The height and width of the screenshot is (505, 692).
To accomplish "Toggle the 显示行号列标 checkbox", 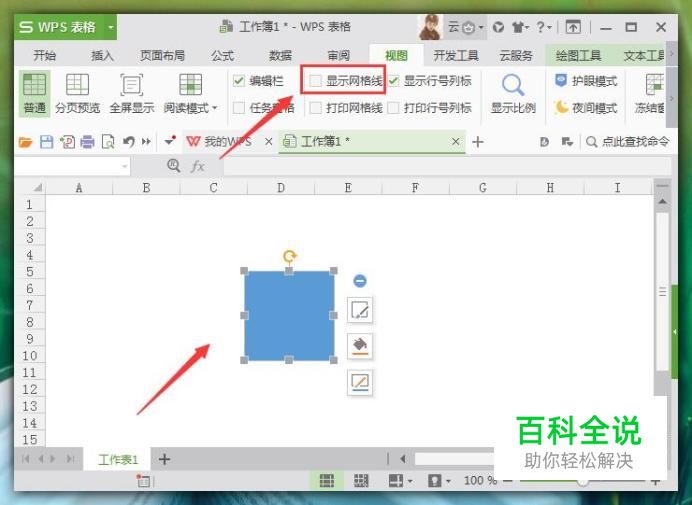I will [x=394, y=81].
